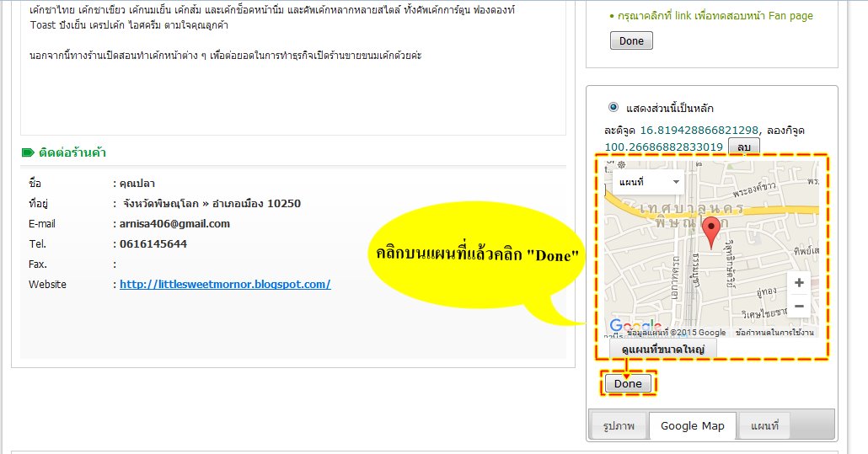Switch to the Google Map tab

click(692, 426)
